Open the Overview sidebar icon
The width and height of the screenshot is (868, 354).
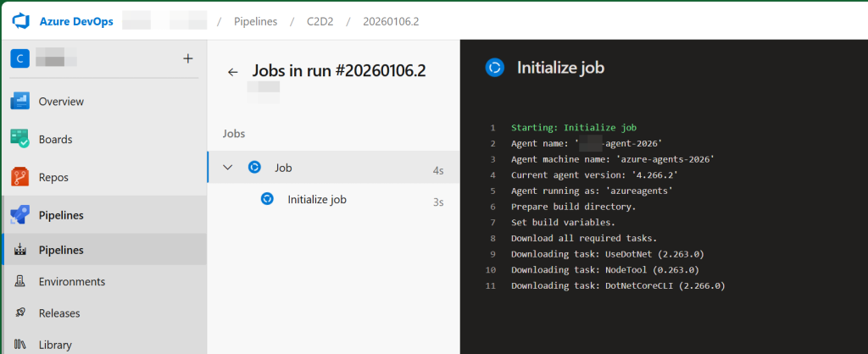(20, 102)
